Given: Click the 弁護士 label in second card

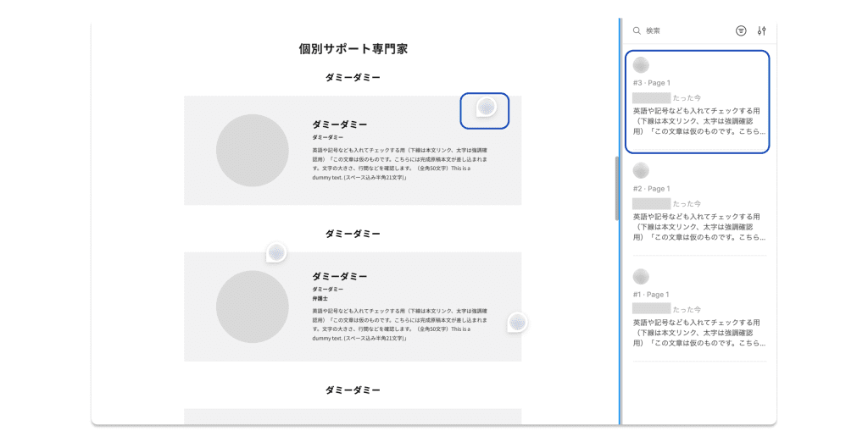Looking at the screenshot, I should pos(320,299).
